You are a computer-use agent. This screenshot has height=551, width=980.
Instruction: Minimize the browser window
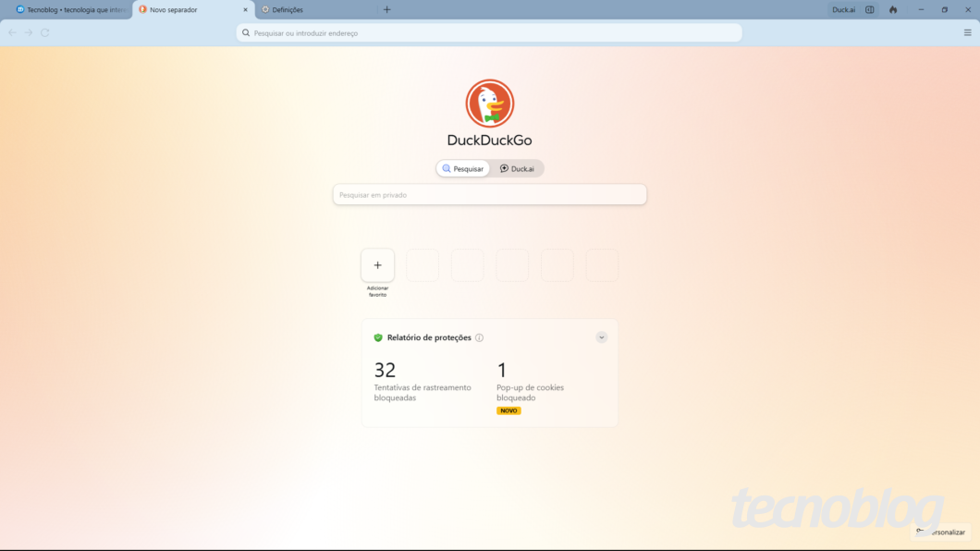pos(921,9)
